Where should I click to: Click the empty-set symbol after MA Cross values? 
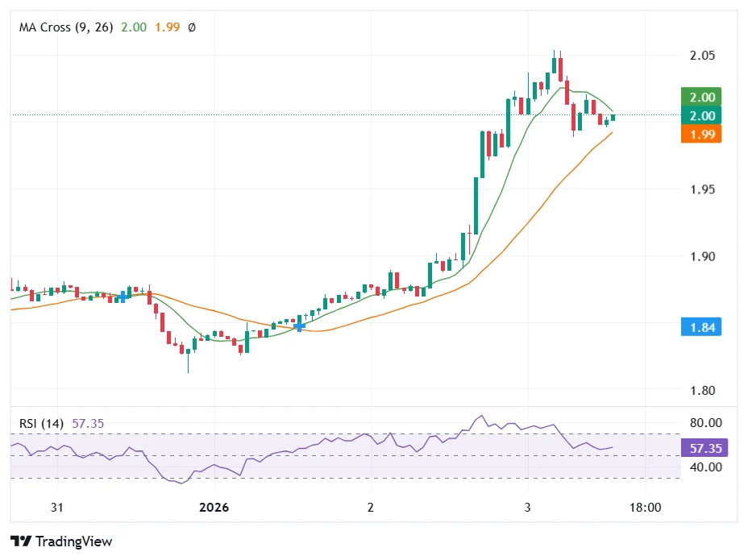(x=191, y=27)
